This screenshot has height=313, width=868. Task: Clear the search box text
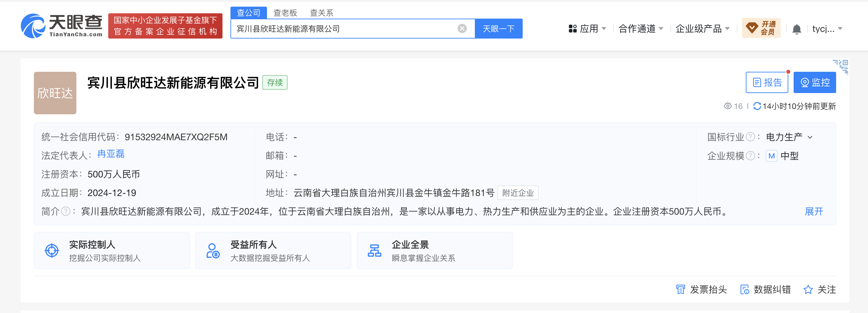[462, 29]
